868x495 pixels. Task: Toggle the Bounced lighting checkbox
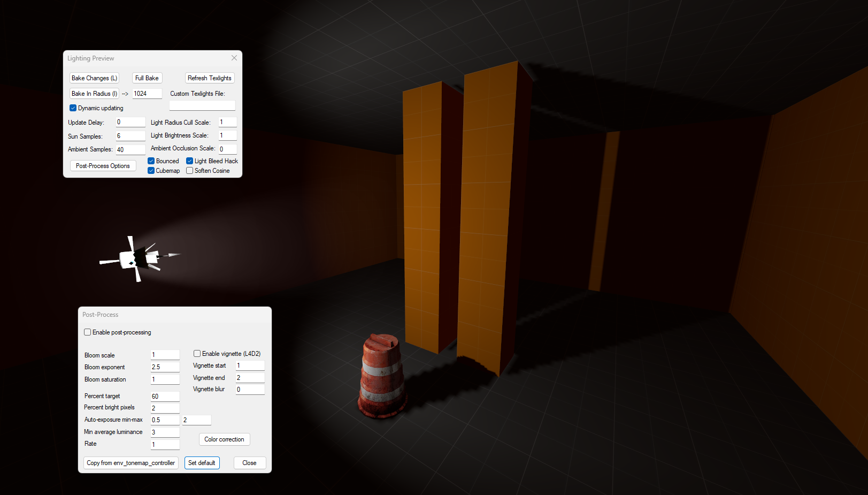click(151, 161)
